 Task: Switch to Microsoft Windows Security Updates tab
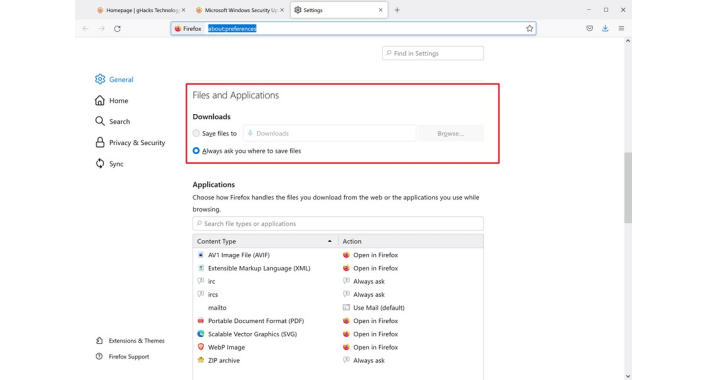pos(240,10)
